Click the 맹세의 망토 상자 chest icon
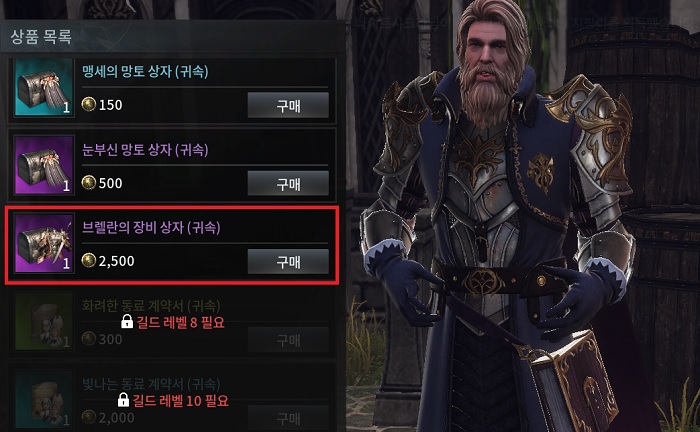Image resolution: width=700 pixels, height=432 pixels. [44, 87]
